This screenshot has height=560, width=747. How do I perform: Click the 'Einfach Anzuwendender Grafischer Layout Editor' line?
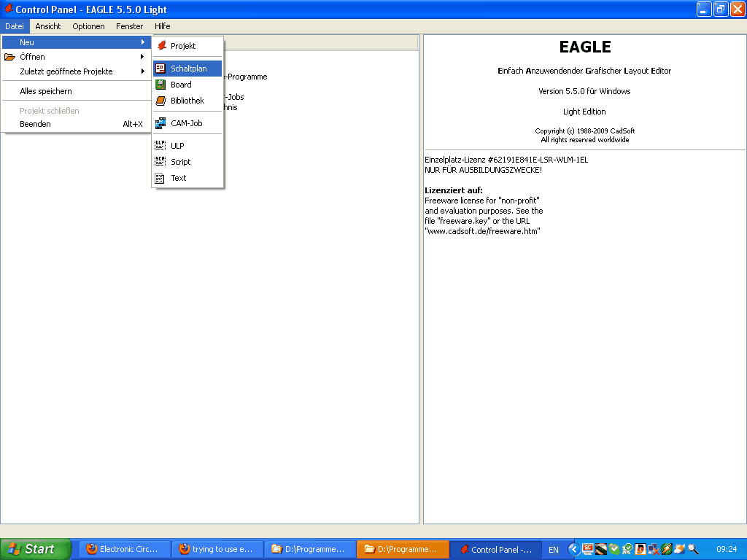(x=584, y=71)
